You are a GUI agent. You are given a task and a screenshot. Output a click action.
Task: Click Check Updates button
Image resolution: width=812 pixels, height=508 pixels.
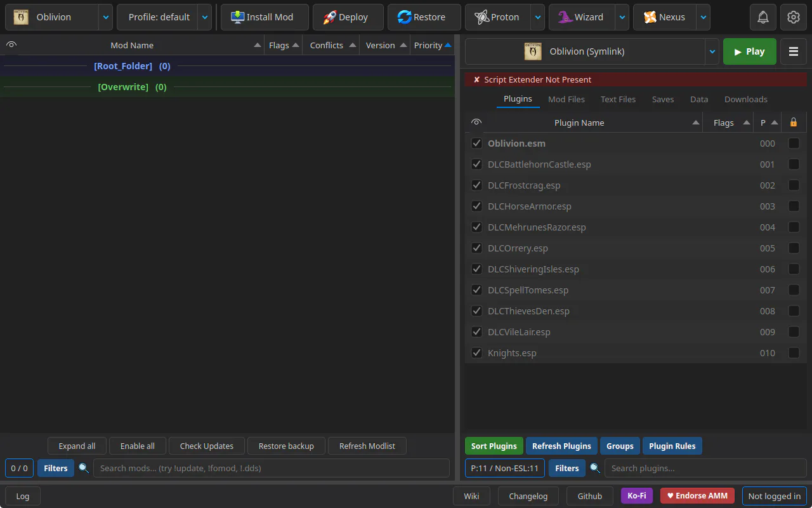click(x=207, y=446)
